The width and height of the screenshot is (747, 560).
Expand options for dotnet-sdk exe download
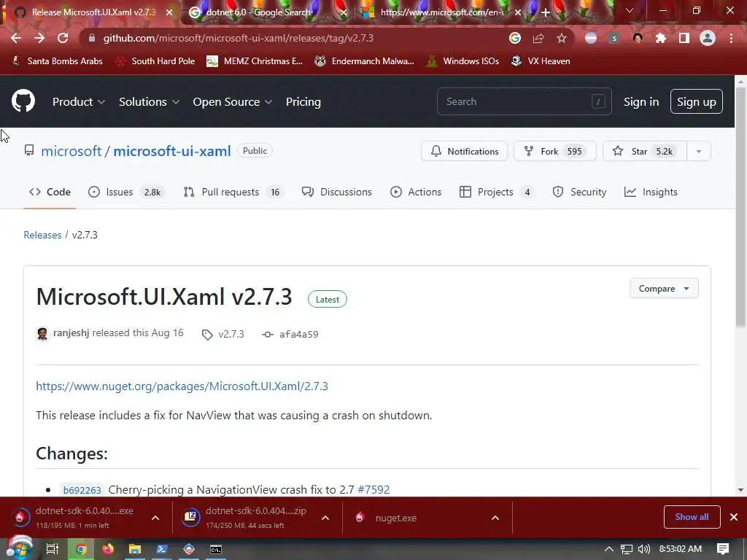click(x=155, y=518)
